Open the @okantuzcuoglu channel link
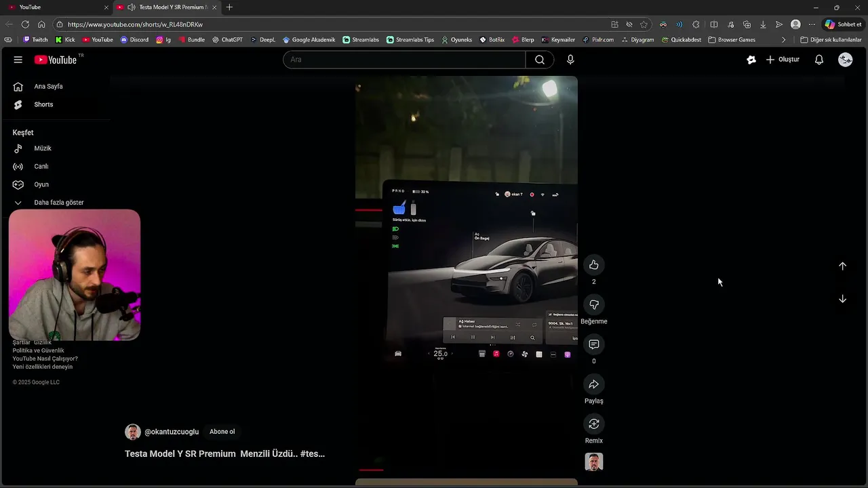Image resolution: width=868 pixels, height=488 pixels. click(172, 432)
